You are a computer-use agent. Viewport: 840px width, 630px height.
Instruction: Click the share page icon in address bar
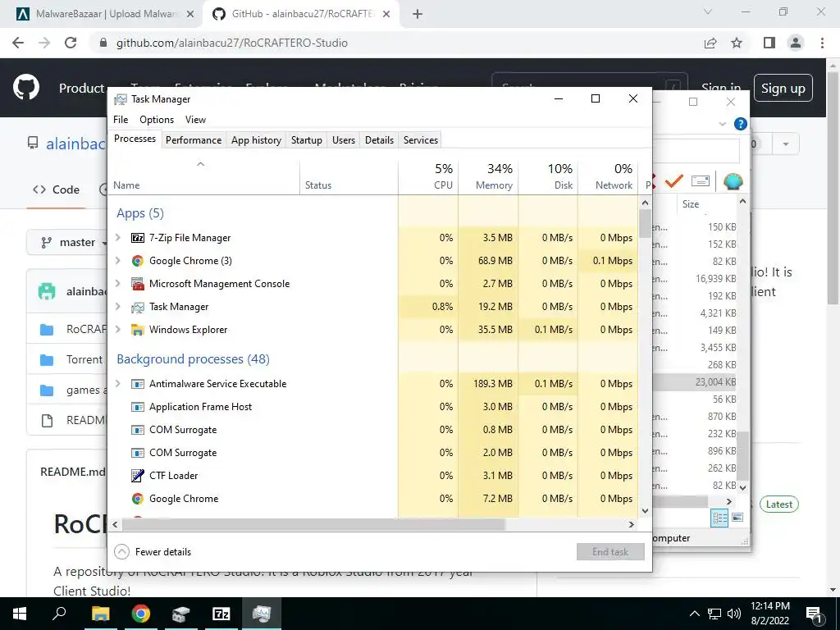(710, 43)
